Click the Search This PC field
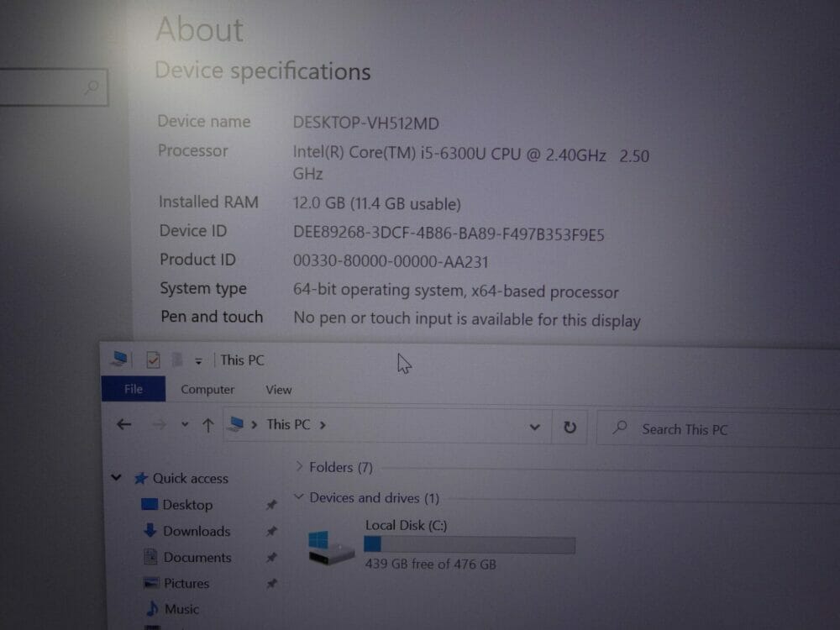The width and height of the screenshot is (840, 630). click(718, 428)
